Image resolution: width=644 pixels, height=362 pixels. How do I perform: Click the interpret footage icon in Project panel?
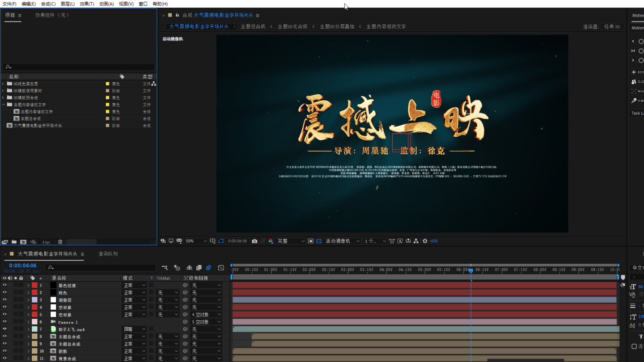pos(5,242)
